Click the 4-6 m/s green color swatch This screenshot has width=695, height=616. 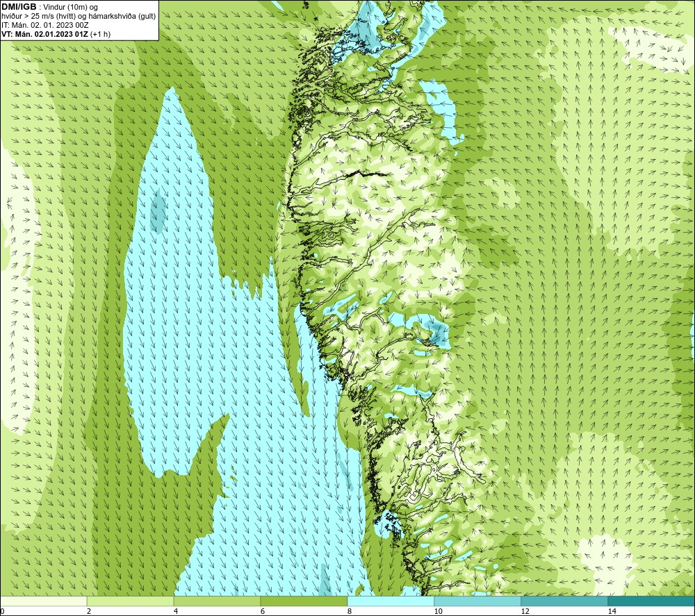click(x=217, y=601)
